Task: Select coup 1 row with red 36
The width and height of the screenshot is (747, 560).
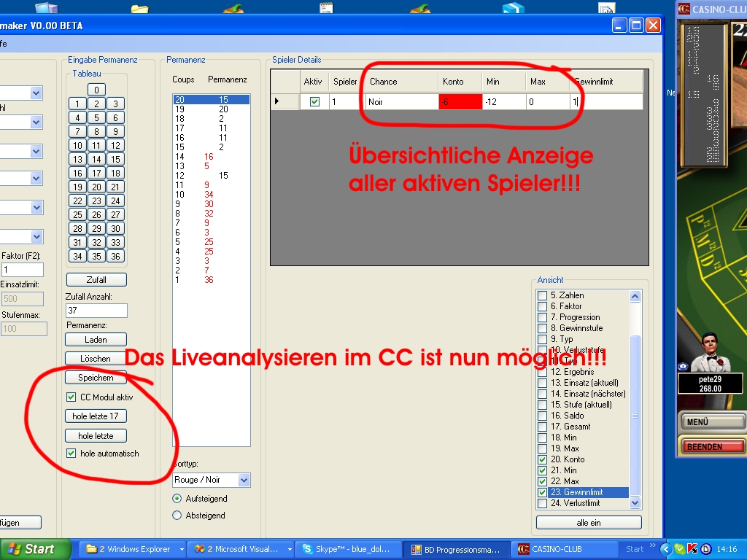Action: tap(211, 280)
